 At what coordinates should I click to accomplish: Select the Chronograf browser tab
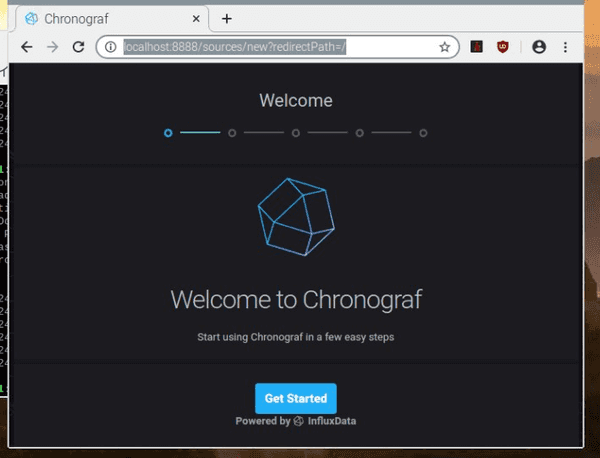point(112,19)
